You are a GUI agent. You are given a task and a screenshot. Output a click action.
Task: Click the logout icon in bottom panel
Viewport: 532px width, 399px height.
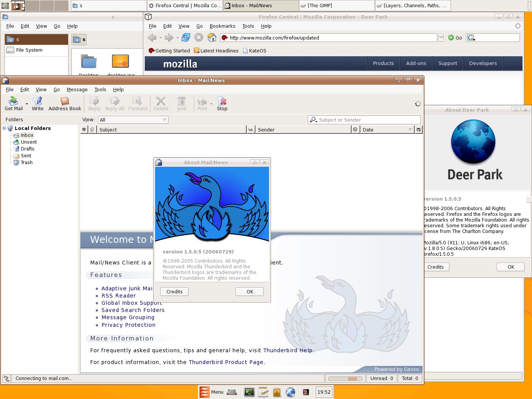coord(306,392)
